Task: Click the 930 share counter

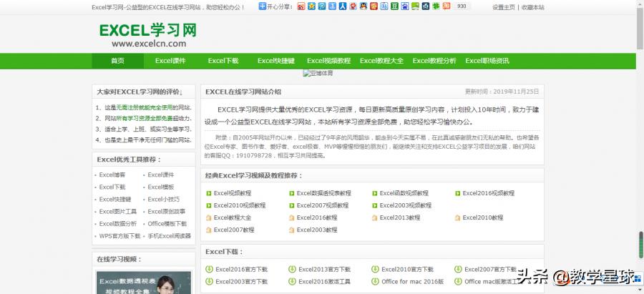Action: (462, 6)
